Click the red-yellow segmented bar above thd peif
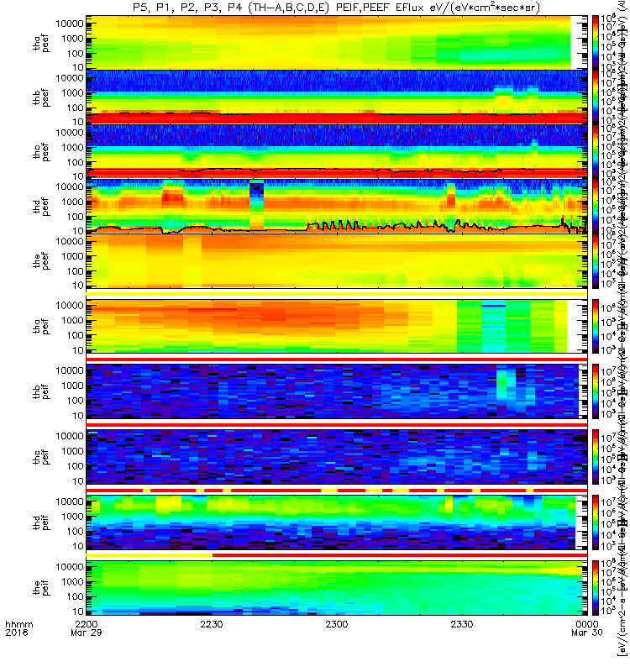This screenshot has height=672, width=630. click(337, 490)
